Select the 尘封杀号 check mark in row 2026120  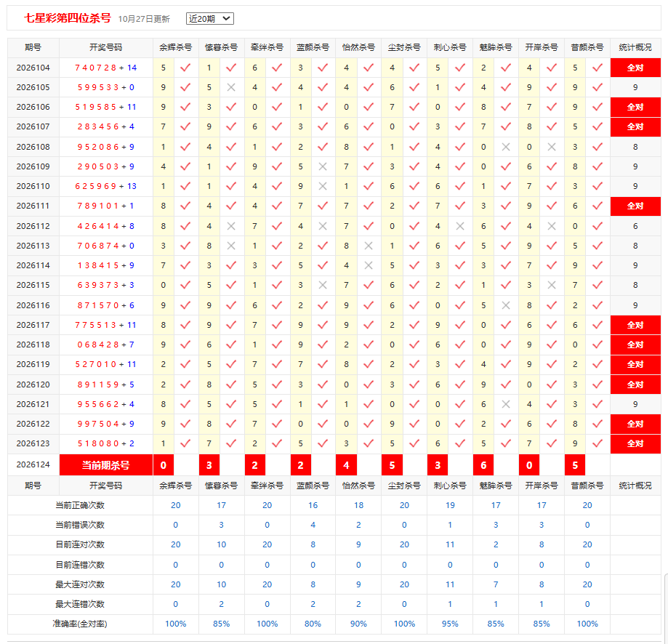[x=414, y=385]
